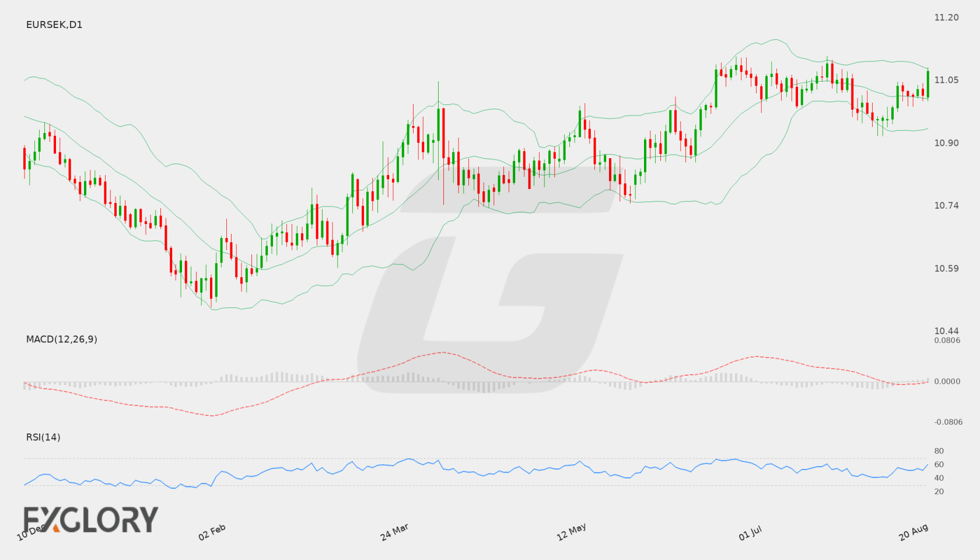
Task: Select the MACD(12,26,9) indicator label
Action: (62, 339)
